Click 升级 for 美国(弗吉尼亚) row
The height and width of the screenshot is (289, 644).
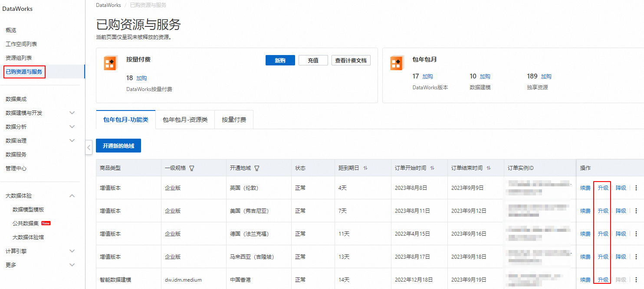(x=603, y=211)
